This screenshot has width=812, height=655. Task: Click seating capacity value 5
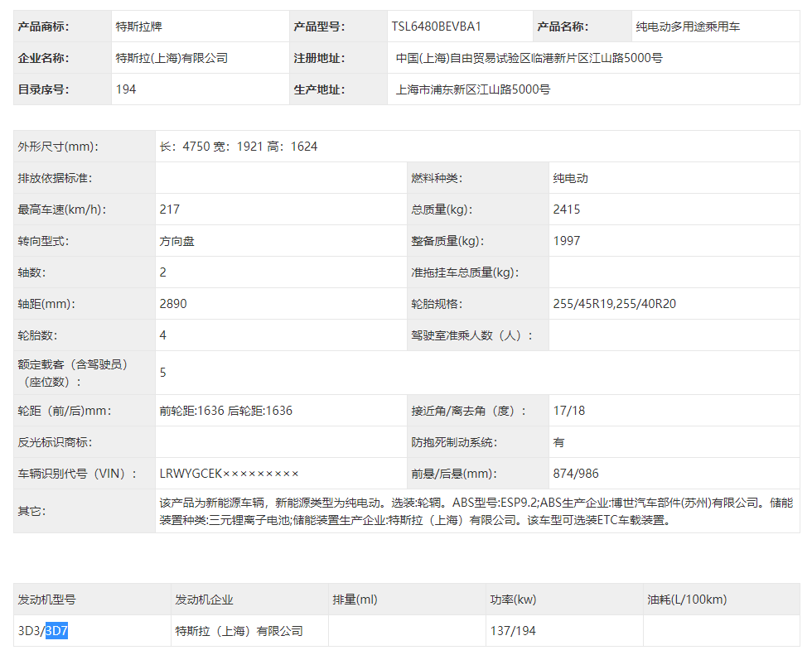[x=162, y=373]
